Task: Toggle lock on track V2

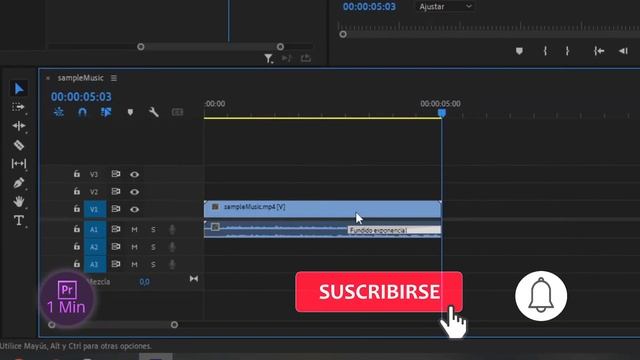Action: (x=77, y=191)
